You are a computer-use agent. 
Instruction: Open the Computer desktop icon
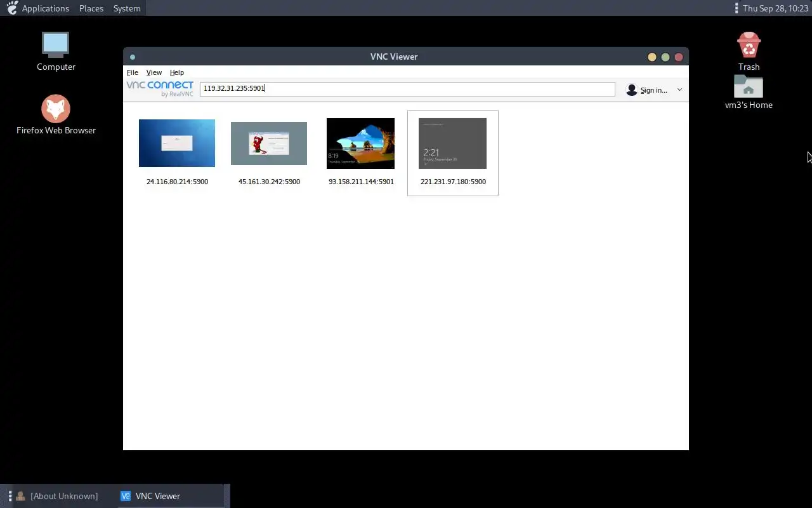pos(56,45)
